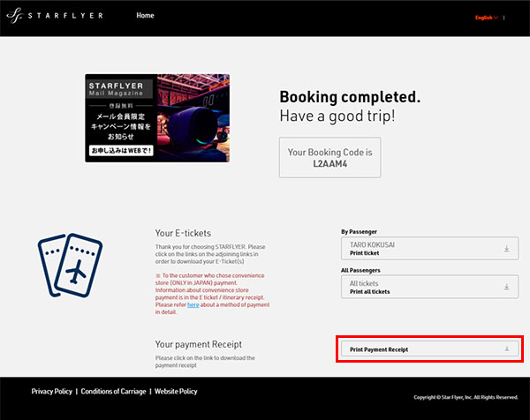Open Conditions of Carriage footer link
Image resolution: width=530 pixels, height=420 pixels.
pos(112,391)
